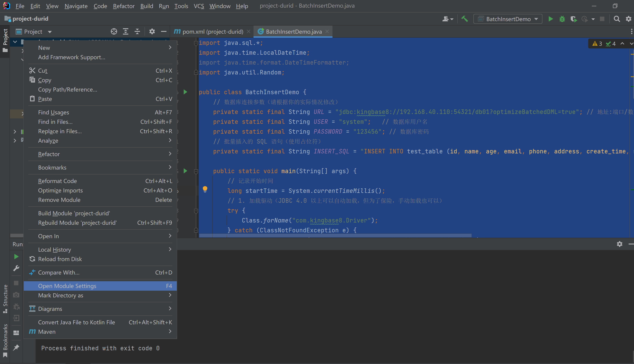Start the Debug bug icon
Viewport: 634px width, 364px height.
pyautogui.click(x=562, y=19)
